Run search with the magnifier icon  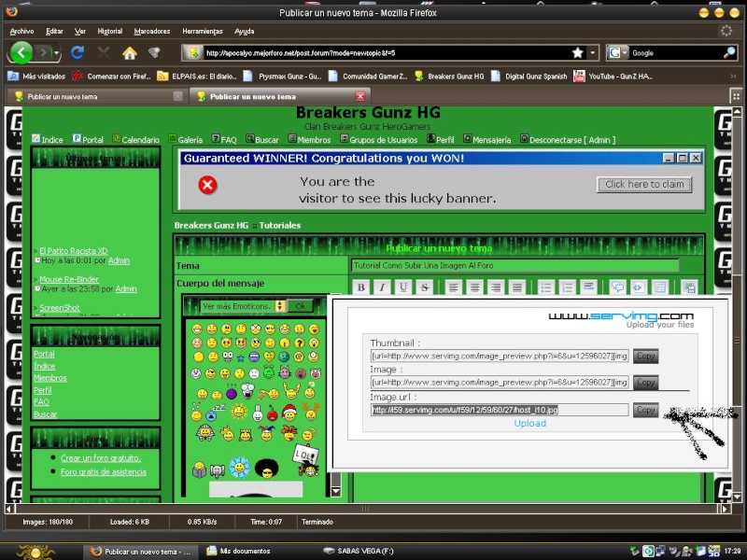point(729,53)
